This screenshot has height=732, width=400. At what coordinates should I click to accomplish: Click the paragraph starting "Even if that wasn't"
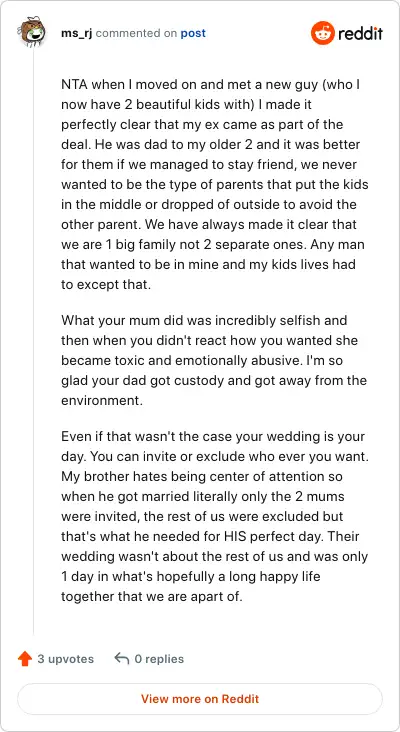coord(215,516)
